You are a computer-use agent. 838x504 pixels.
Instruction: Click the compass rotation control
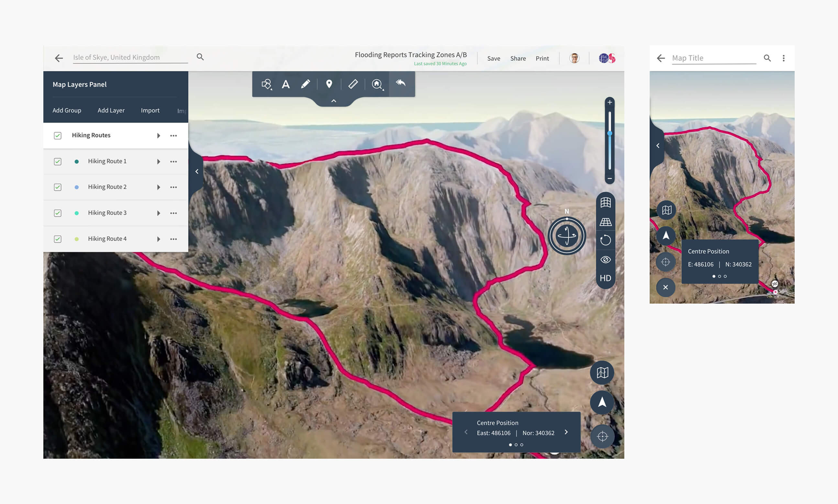[567, 236]
